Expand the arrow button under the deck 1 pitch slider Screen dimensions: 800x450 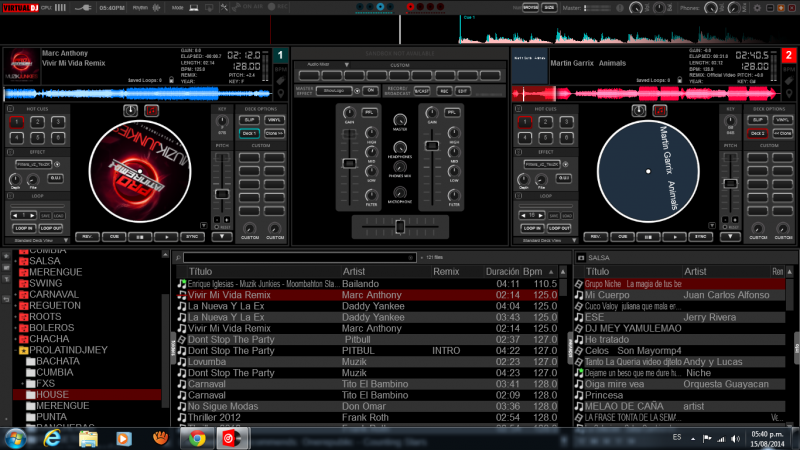[x=222, y=237]
